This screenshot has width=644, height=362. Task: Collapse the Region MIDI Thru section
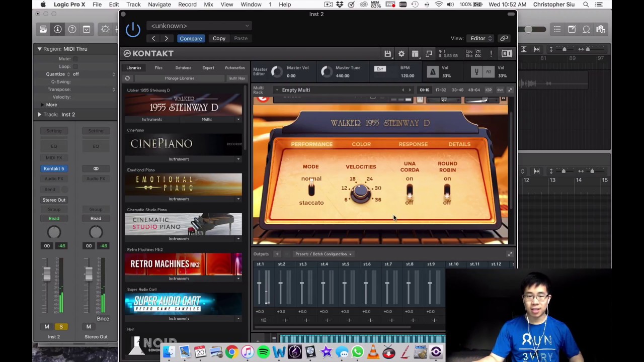(39, 49)
